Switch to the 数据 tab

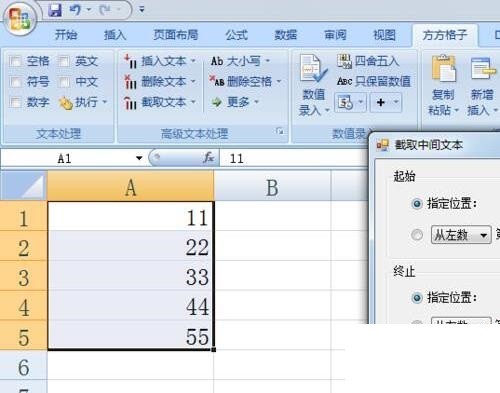(286, 35)
